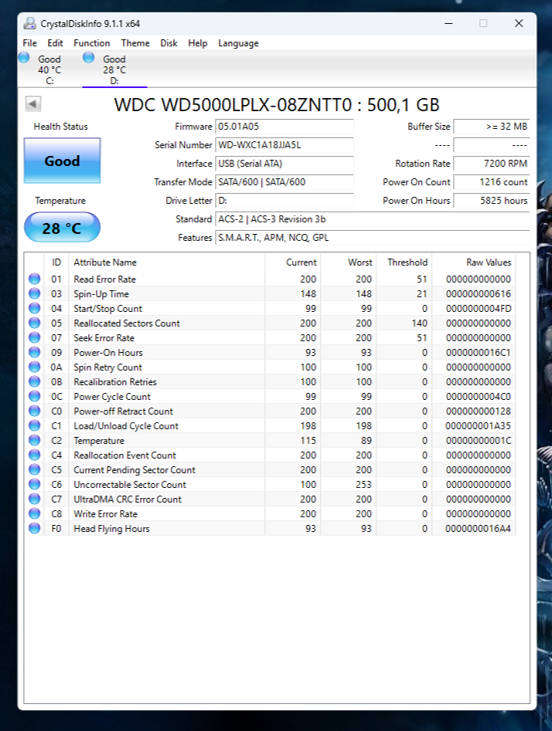Select the Uncorrectable Sector Count name text

(130, 484)
